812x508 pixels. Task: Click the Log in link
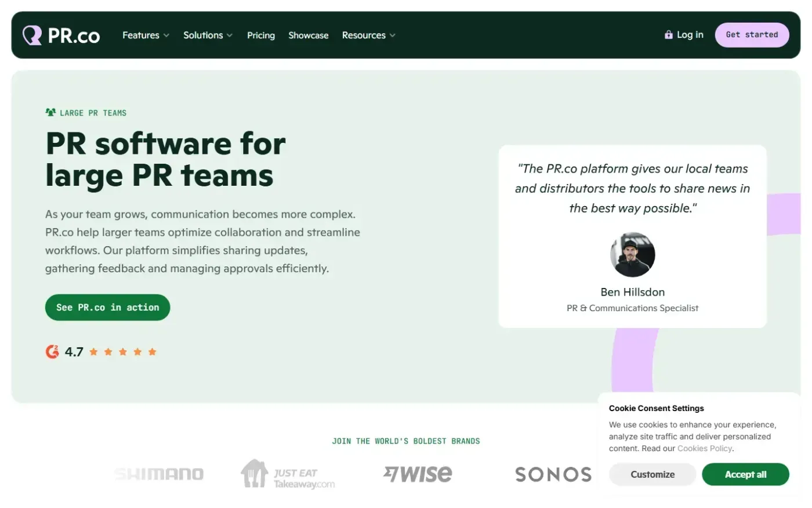pyautogui.click(x=690, y=35)
